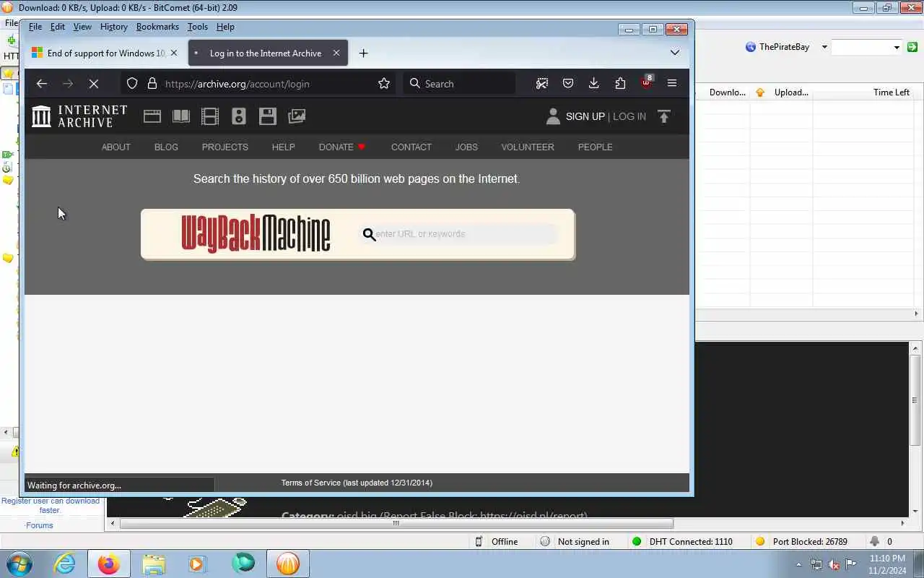The height and width of the screenshot is (578, 924).
Task: Open the Internet Archive images icon
Action: pyautogui.click(x=297, y=116)
